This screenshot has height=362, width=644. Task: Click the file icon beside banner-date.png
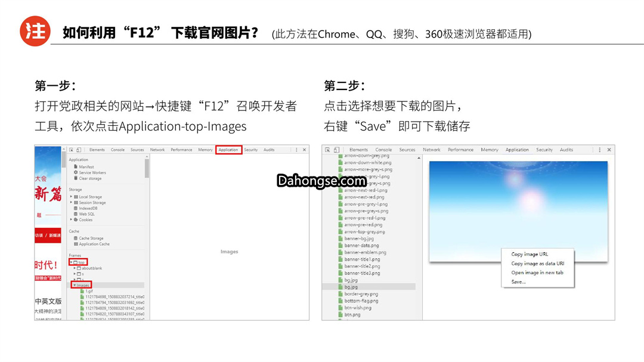click(340, 245)
